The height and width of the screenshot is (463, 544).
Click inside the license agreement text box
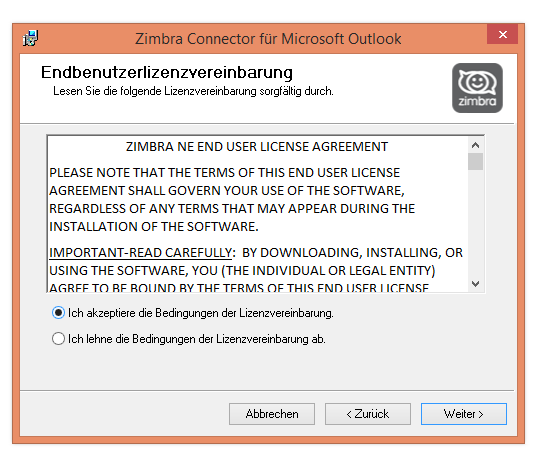[257, 214]
